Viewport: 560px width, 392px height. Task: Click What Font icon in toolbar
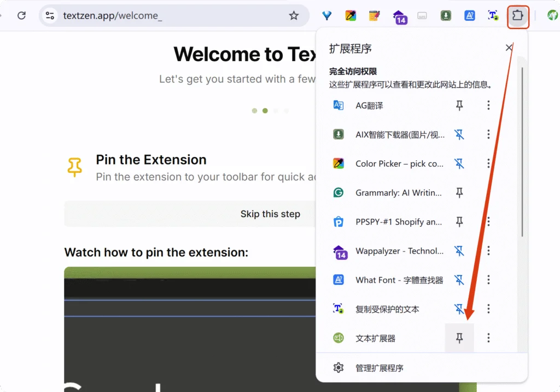coord(469,16)
